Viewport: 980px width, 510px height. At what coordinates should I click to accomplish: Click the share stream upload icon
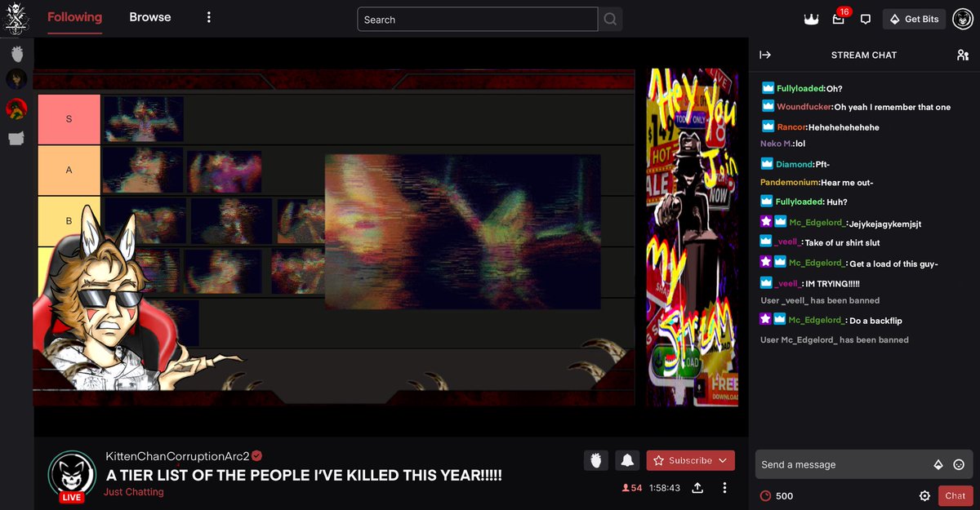click(x=697, y=487)
